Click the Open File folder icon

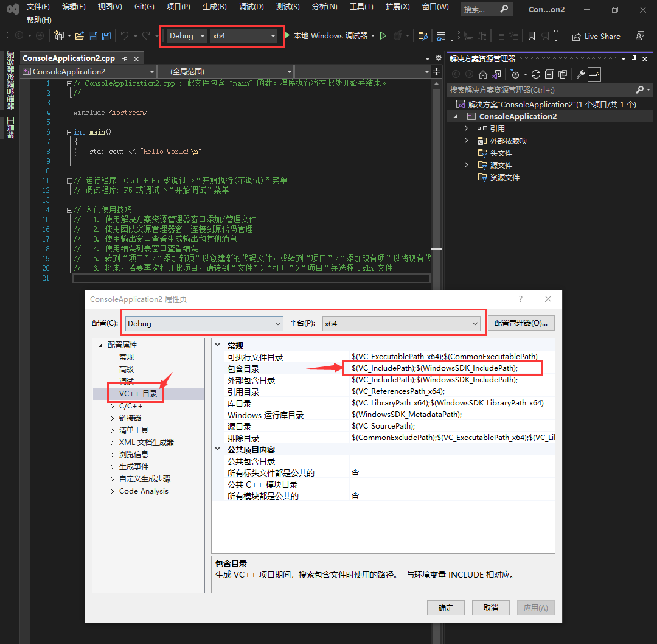(79, 36)
